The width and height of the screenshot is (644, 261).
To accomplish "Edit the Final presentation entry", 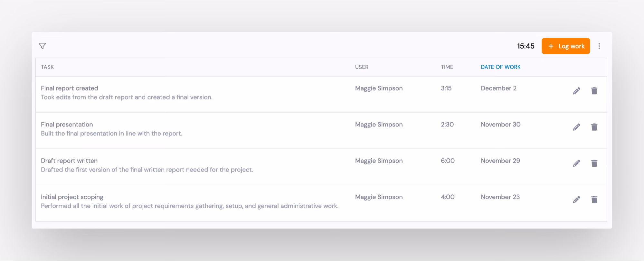I will (x=577, y=127).
